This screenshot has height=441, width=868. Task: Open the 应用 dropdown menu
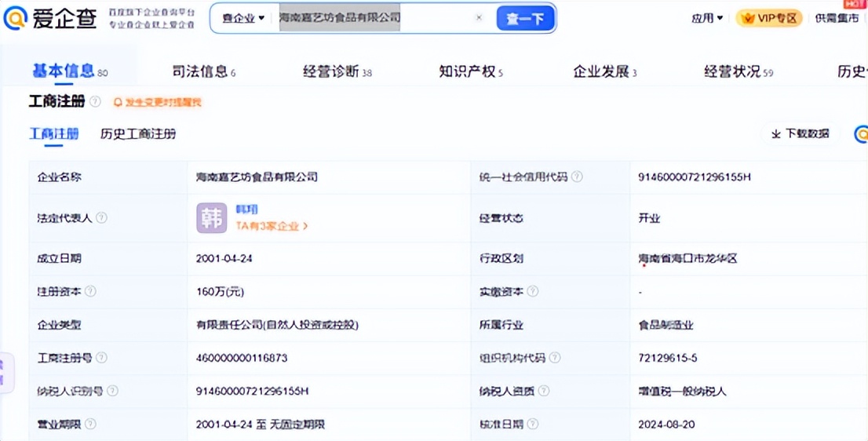click(x=707, y=18)
